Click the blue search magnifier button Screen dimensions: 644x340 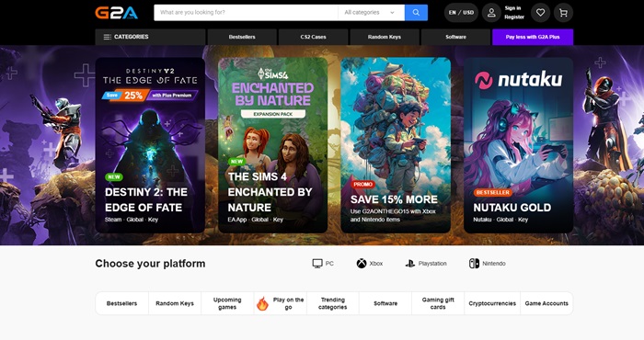[x=416, y=13]
